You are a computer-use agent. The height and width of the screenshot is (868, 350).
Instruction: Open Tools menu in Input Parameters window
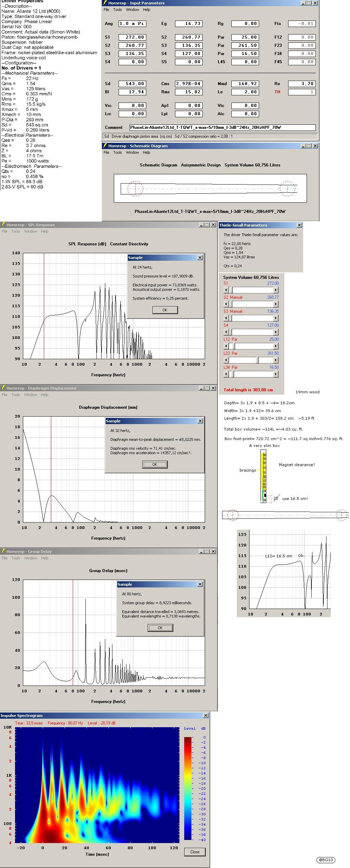[x=118, y=10]
